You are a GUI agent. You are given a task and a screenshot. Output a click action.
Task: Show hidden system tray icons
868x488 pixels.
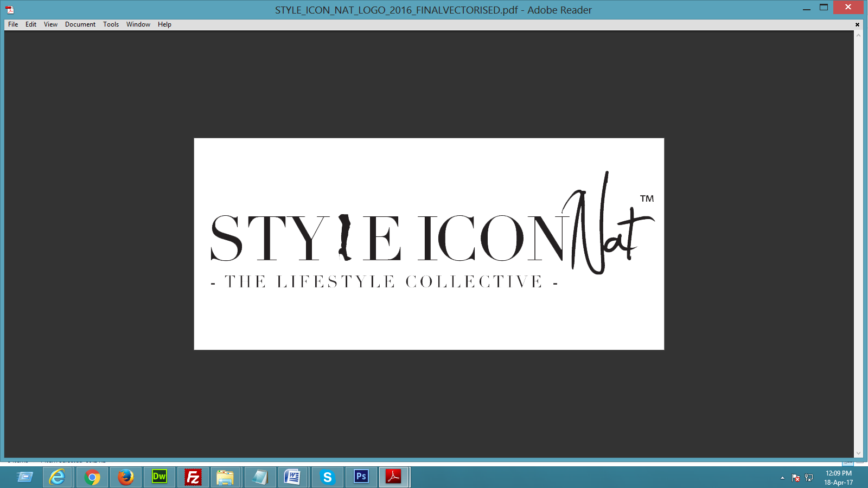[782, 478]
